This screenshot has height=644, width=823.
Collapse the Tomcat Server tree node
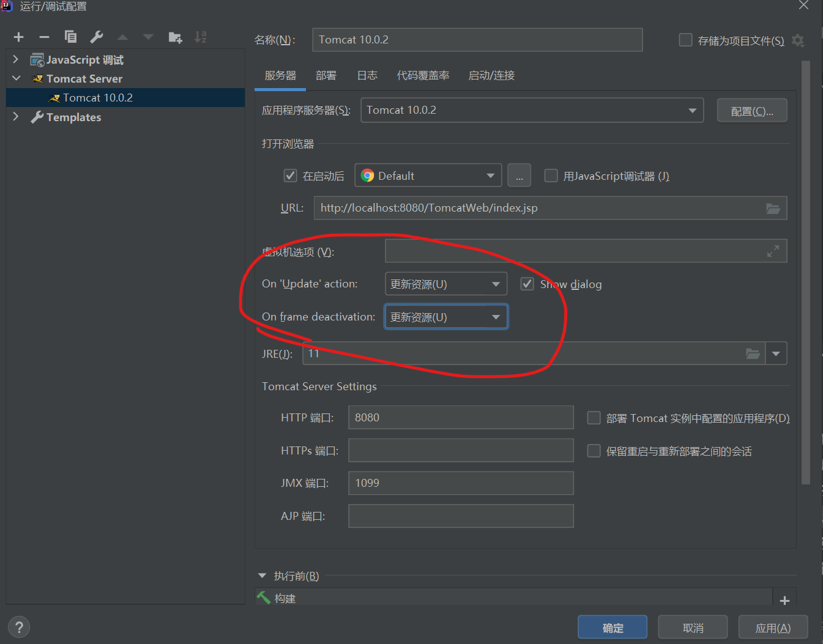click(16, 78)
